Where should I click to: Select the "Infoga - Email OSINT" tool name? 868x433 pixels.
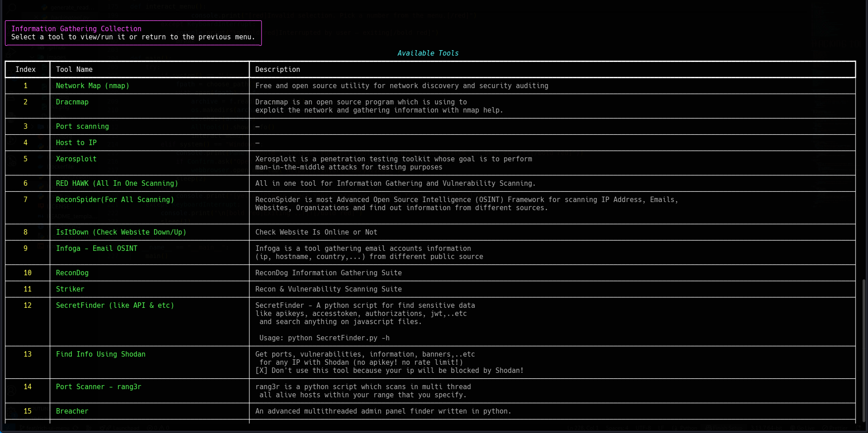pos(97,249)
